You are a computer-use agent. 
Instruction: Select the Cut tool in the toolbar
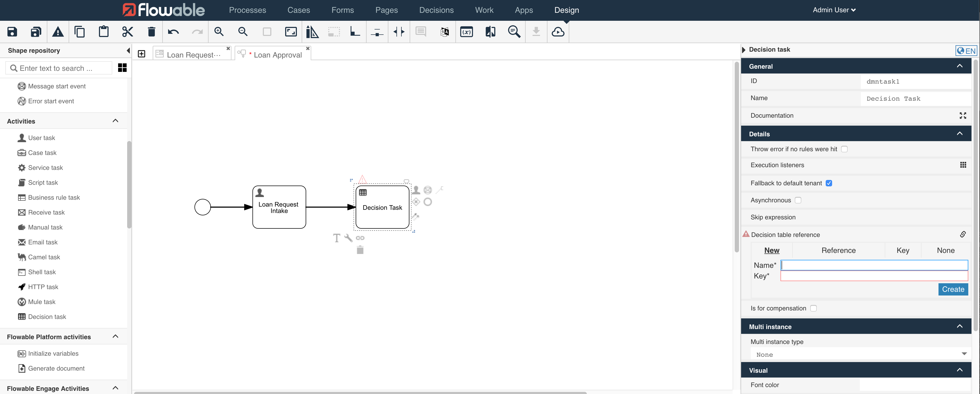click(x=127, y=32)
